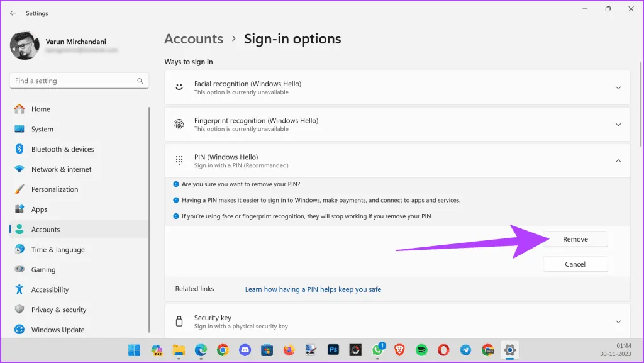
Task: Click the Privacy & security shield icon
Action: pos(19,310)
